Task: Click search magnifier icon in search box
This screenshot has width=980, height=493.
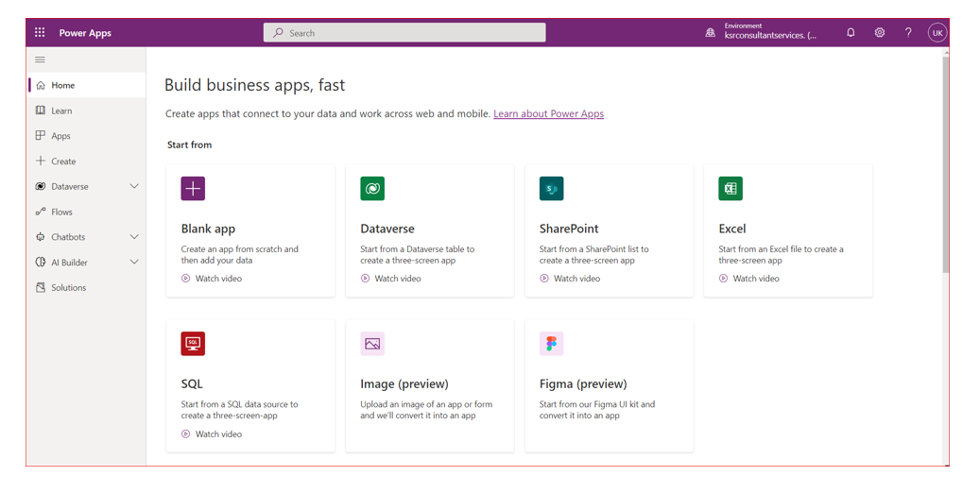Action: [278, 32]
